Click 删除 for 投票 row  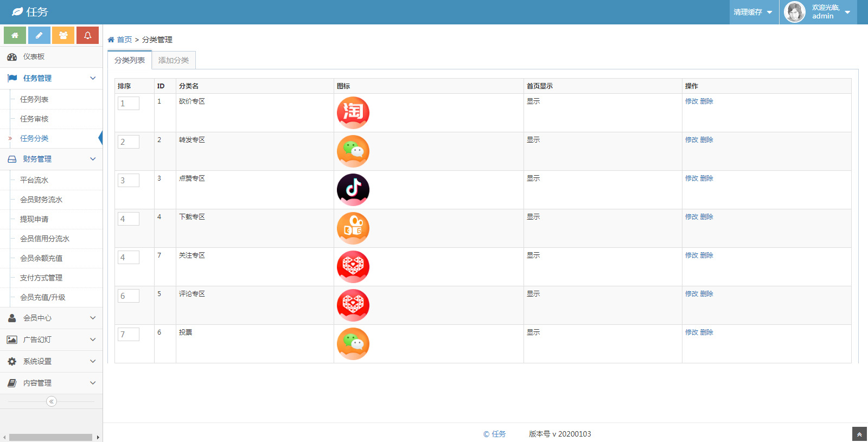(706, 332)
